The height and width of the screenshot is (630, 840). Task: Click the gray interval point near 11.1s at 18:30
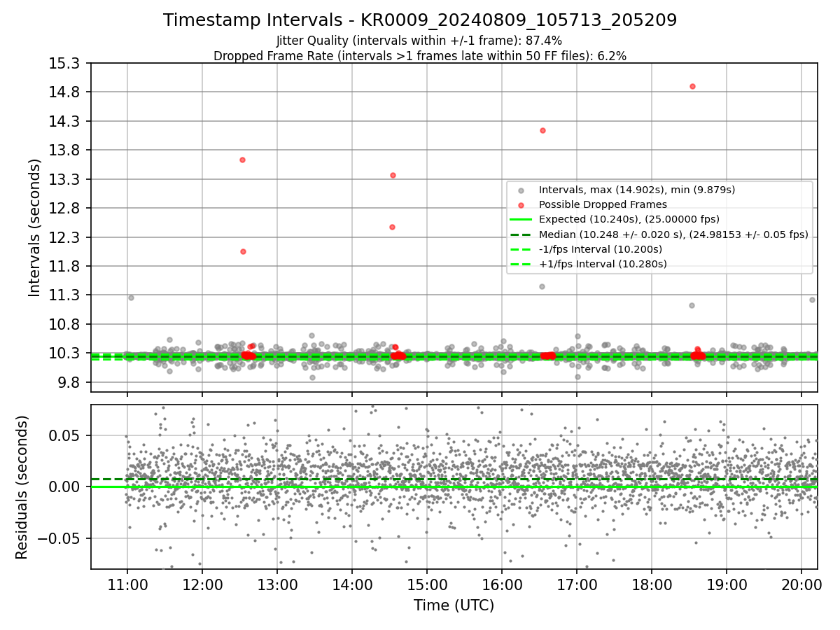692,305
